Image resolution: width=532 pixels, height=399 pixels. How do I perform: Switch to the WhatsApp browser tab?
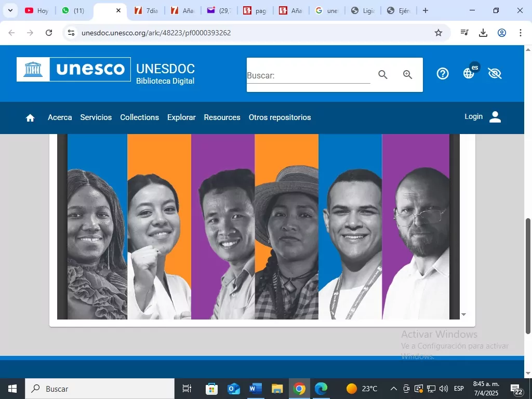point(73,10)
